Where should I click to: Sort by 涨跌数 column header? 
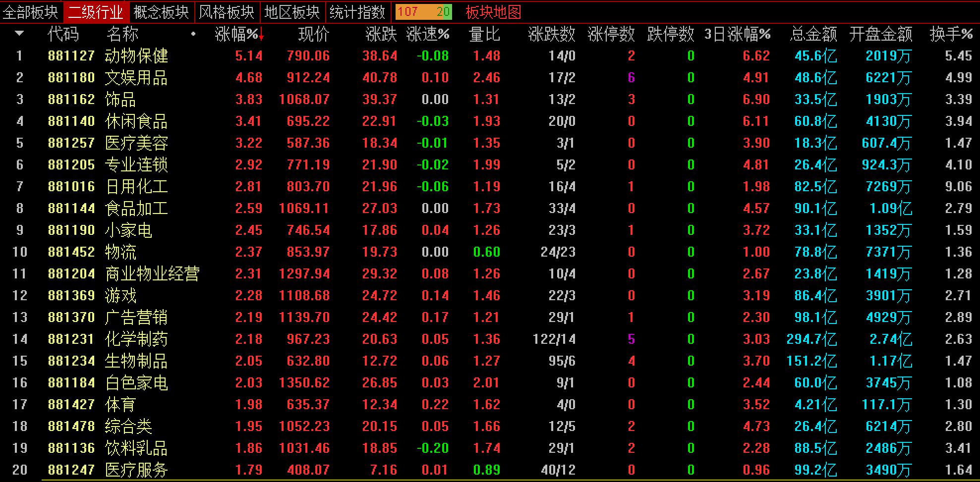(552, 34)
